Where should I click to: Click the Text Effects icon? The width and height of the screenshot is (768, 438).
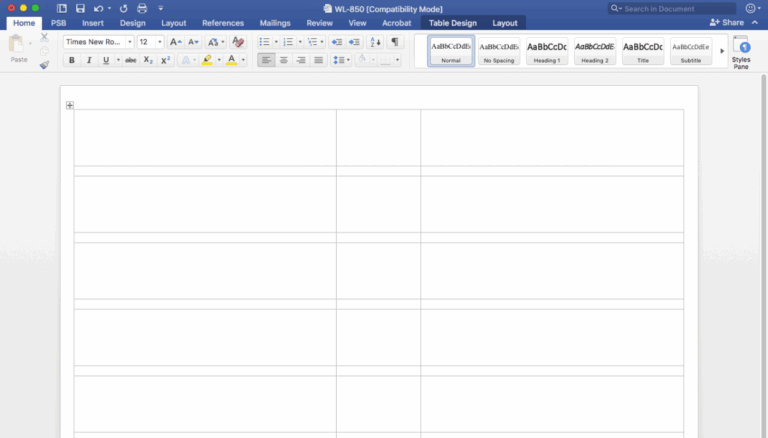pos(186,60)
